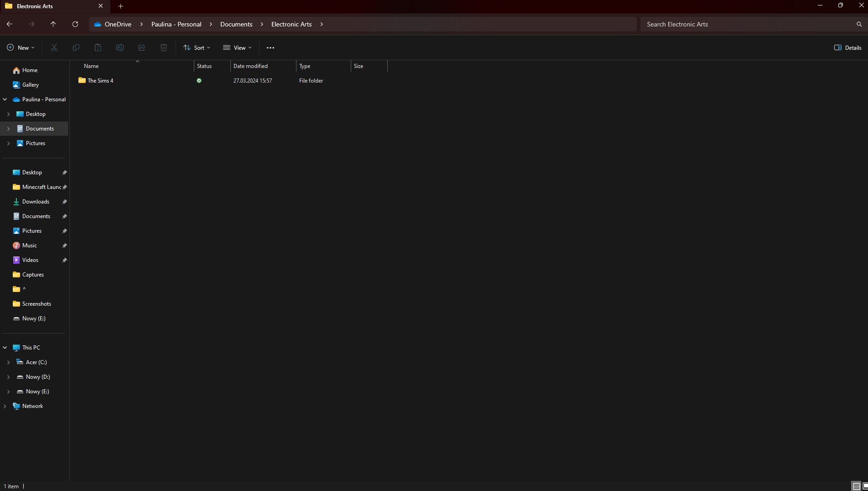This screenshot has width=868, height=491.
Task: Open the See more ellipsis menu
Action: point(270,47)
